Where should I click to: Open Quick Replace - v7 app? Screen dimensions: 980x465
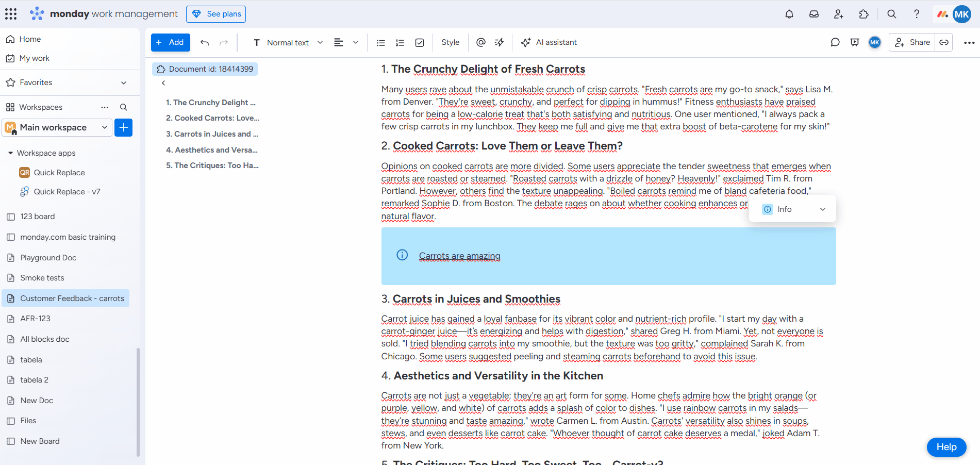67,192
